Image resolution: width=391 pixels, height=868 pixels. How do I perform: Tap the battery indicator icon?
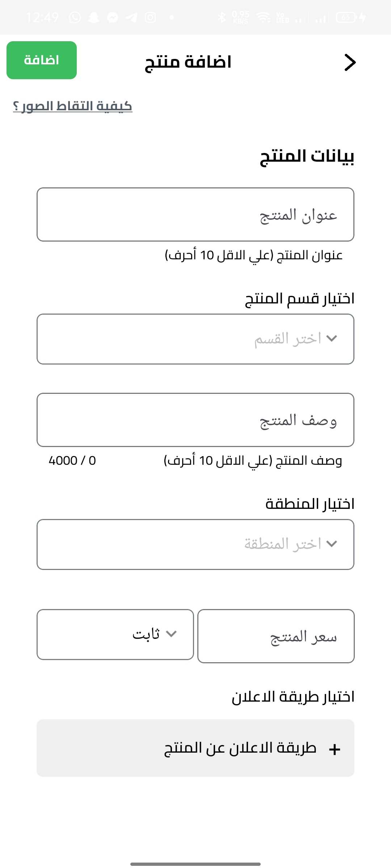point(346,17)
